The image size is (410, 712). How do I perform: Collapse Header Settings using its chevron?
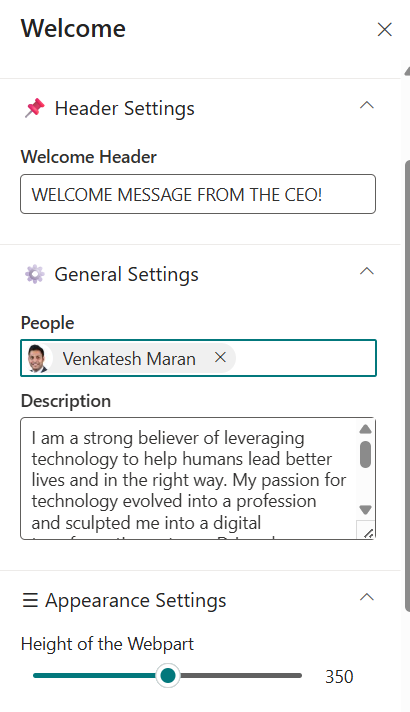[x=367, y=105]
